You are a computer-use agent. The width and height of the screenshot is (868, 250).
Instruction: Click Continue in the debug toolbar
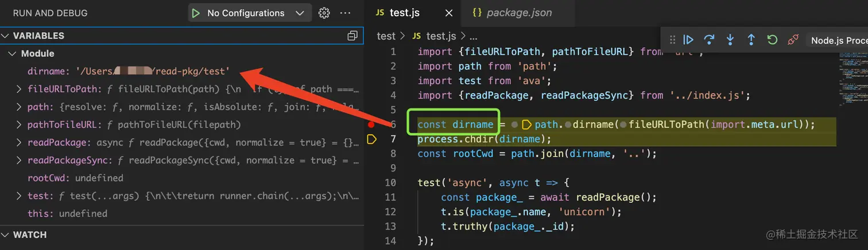pyautogui.click(x=688, y=40)
